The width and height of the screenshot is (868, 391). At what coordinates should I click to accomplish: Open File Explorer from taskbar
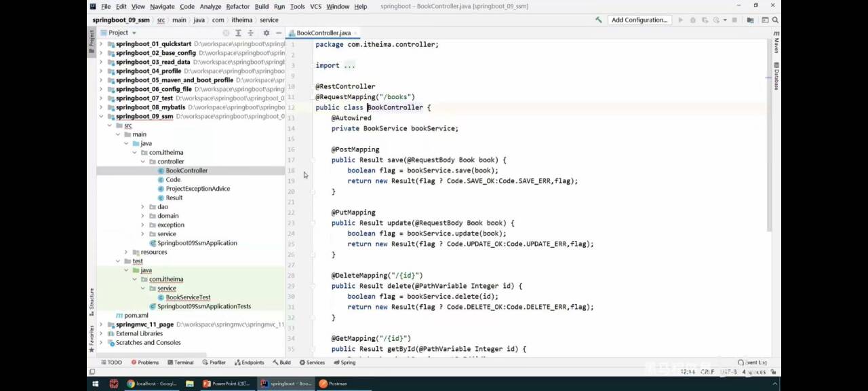point(190,384)
